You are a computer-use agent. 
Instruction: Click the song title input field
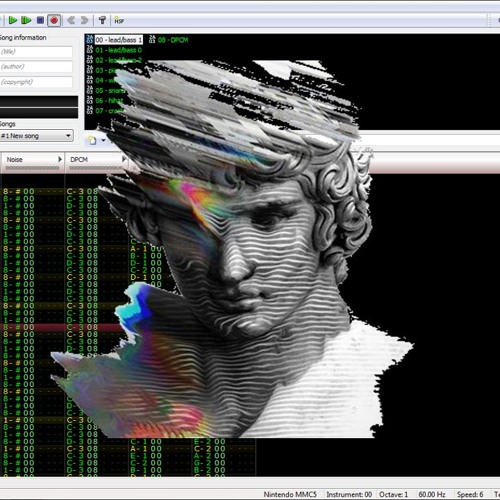tap(36, 52)
